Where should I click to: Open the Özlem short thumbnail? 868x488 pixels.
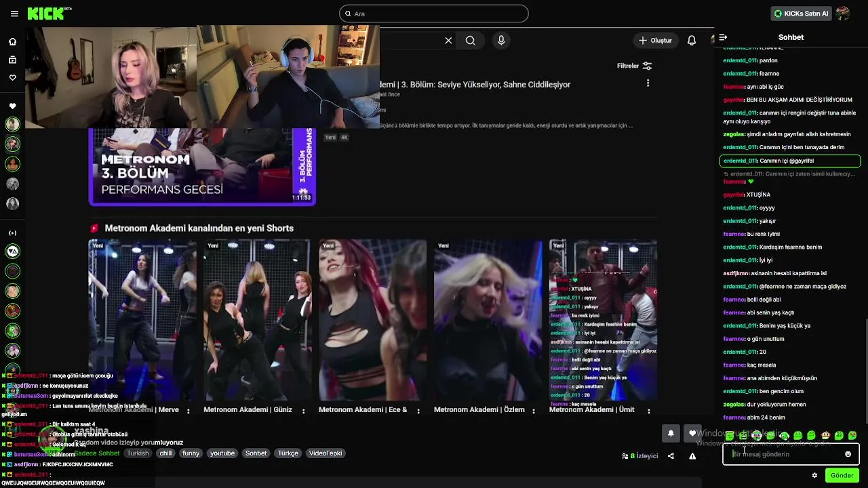tap(488, 321)
